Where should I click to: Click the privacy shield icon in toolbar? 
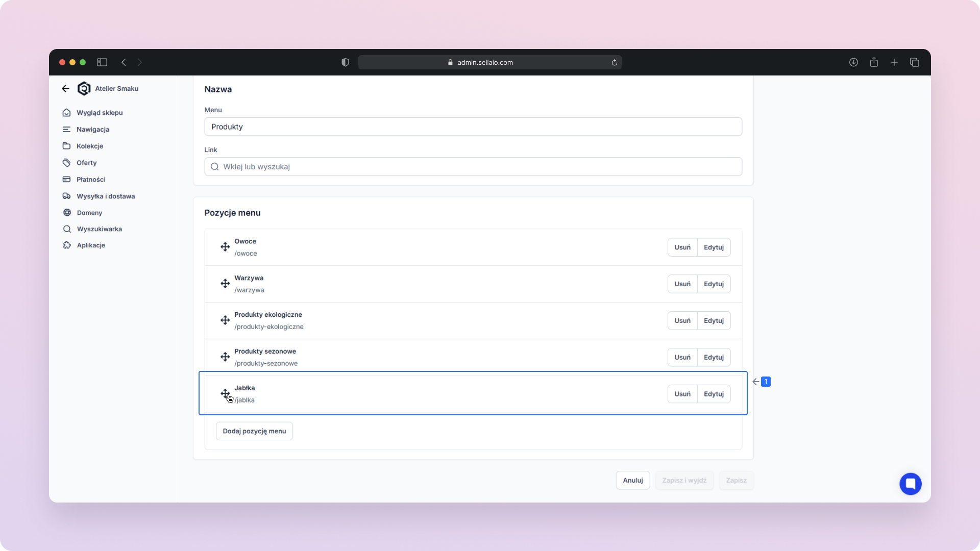[x=346, y=62]
